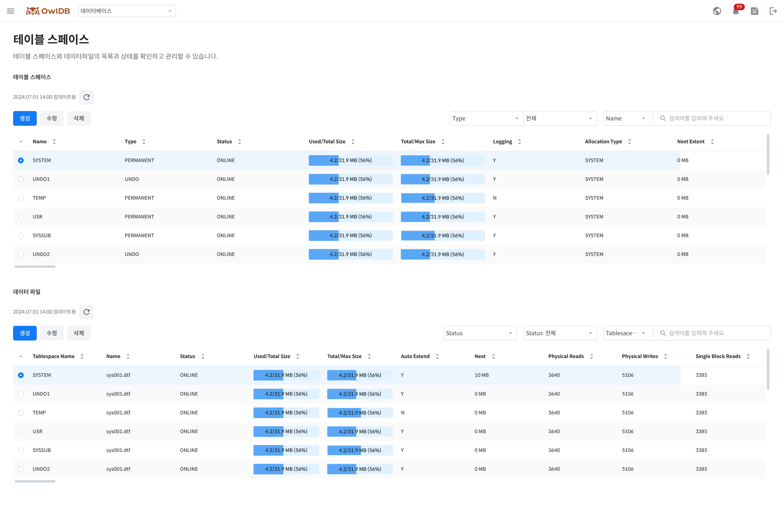Select the UNDO1 tablespace radio button
This screenshot has width=784, height=532.
click(x=21, y=179)
